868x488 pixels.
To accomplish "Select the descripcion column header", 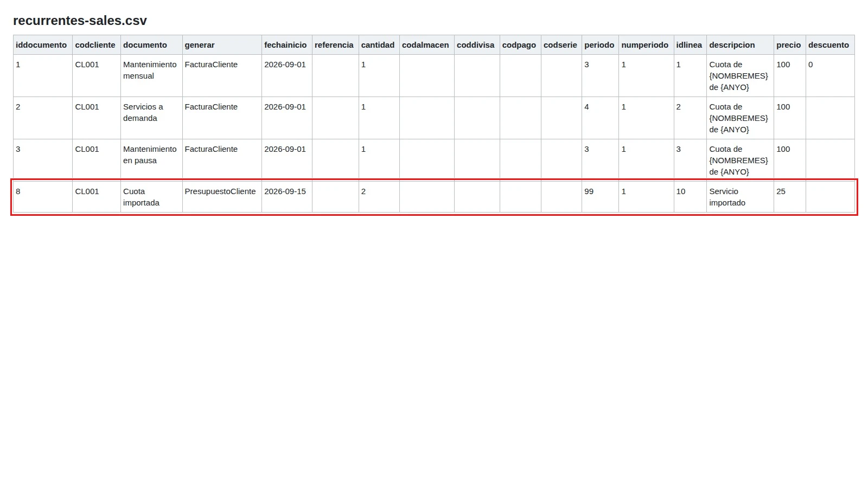I will pos(740,45).
